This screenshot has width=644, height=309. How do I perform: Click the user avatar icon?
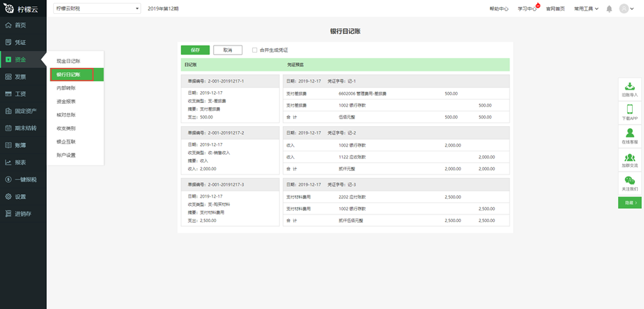click(x=624, y=8)
